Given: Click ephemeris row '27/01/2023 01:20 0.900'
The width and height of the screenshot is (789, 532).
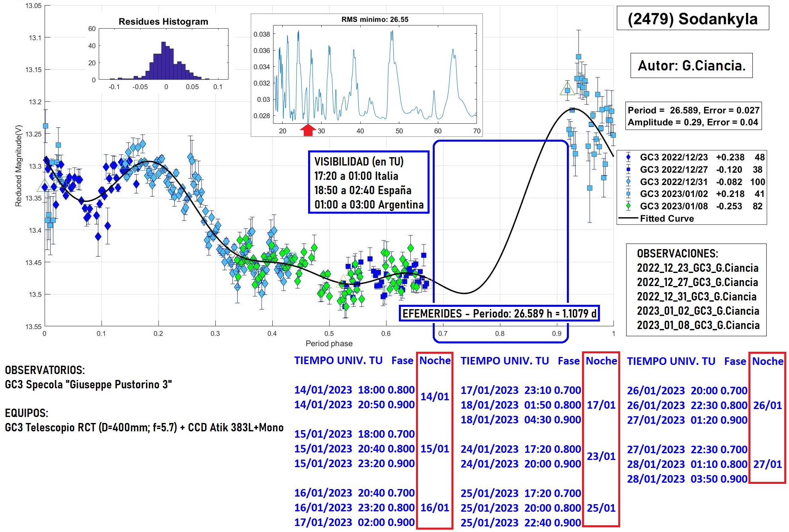Looking at the screenshot, I should tap(687, 420).
